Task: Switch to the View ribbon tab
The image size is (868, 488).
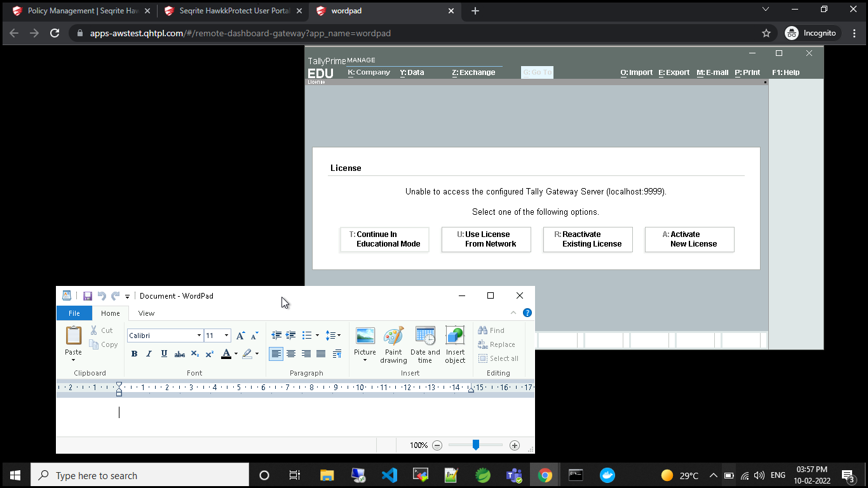Action: point(146,313)
